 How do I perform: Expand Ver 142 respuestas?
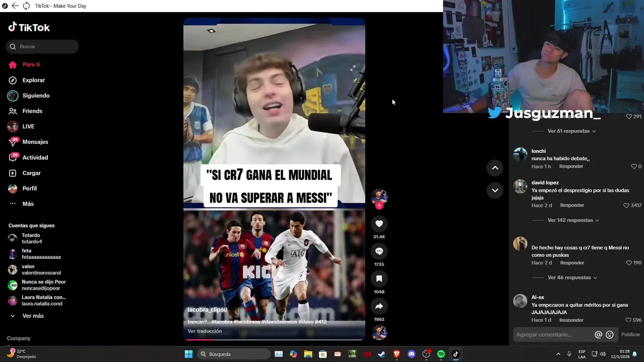coord(573,220)
